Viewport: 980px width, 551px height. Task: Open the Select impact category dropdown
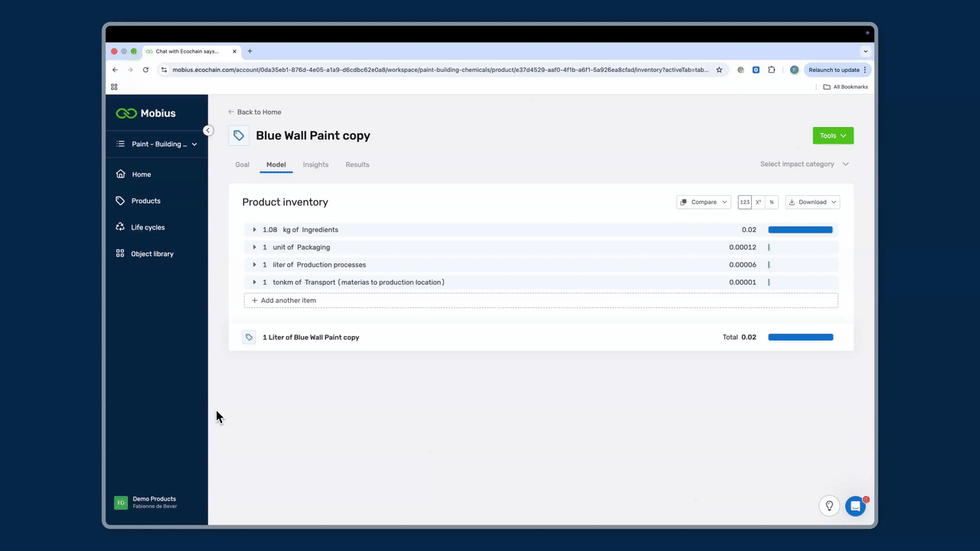[x=804, y=164]
